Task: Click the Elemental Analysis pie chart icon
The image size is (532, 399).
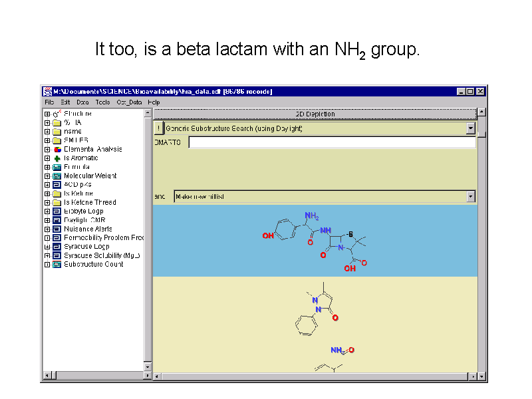Action: pyautogui.click(x=57, y=149)
